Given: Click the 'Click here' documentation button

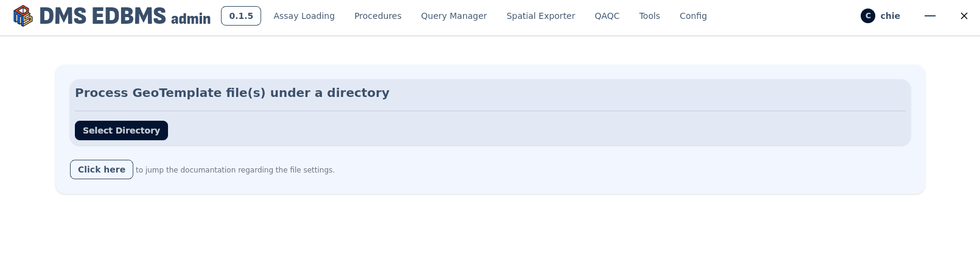Looking at the screenshot, I should [102, 169].
